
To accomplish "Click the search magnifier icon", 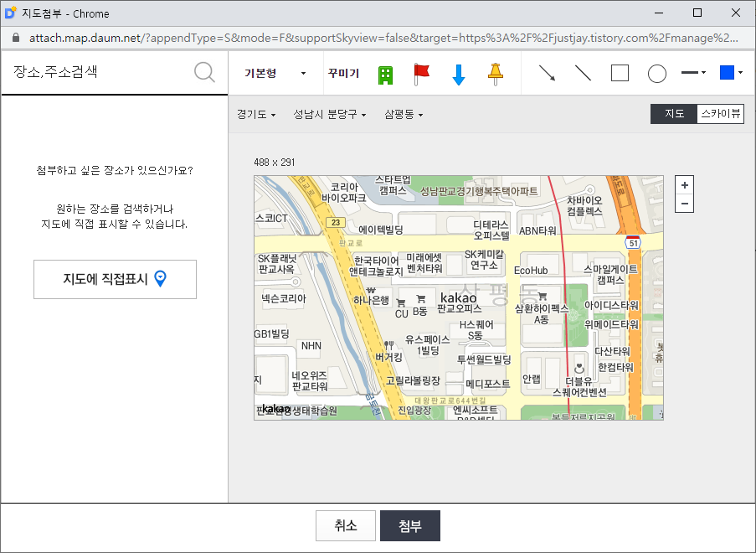I will tap(204, 72).
